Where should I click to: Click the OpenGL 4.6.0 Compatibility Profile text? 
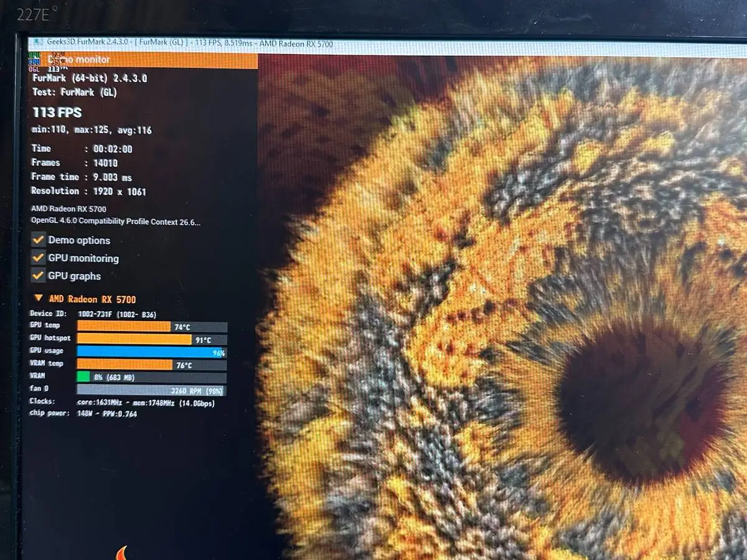click(x=116, y=222)
